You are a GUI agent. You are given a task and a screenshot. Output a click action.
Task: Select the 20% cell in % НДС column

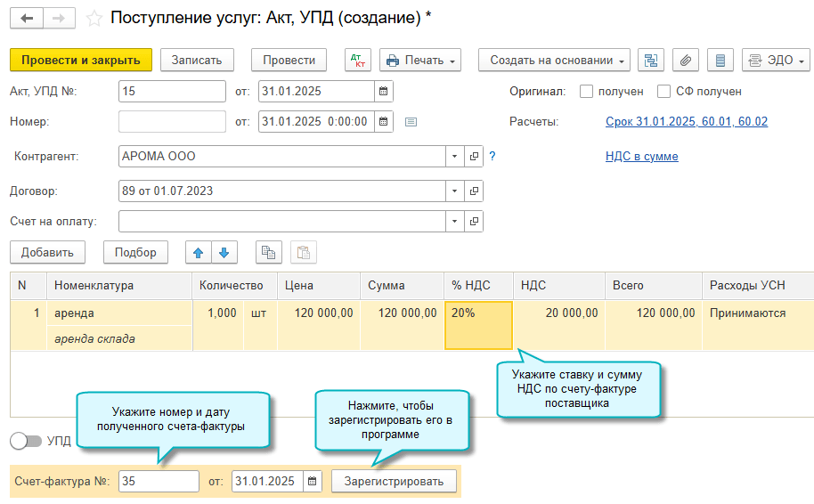(478, 325)
